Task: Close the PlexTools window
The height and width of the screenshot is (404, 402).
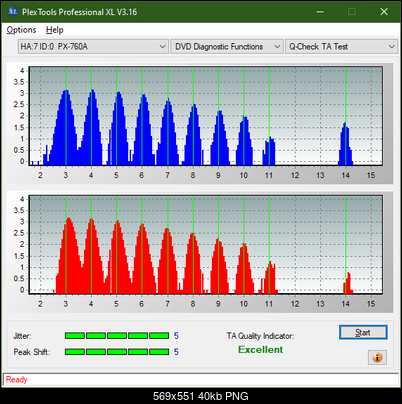Action: [384, 12]
